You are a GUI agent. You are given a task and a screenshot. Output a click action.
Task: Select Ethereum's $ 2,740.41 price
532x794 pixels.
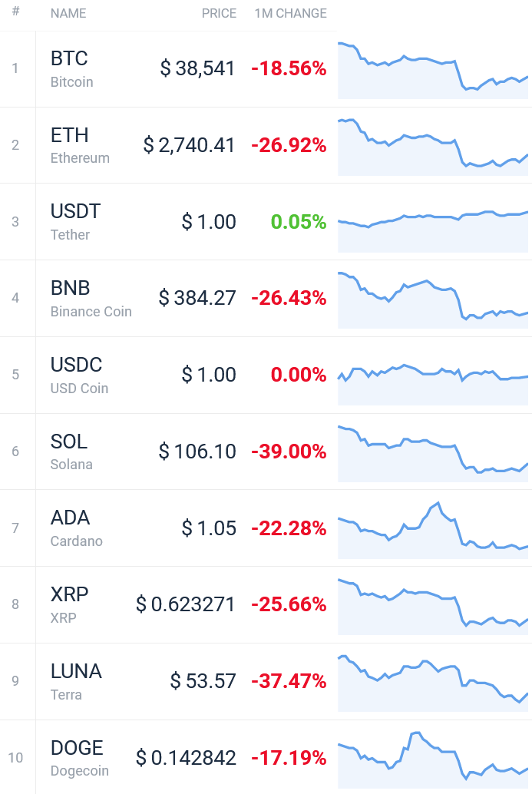[x=190, y=145]
